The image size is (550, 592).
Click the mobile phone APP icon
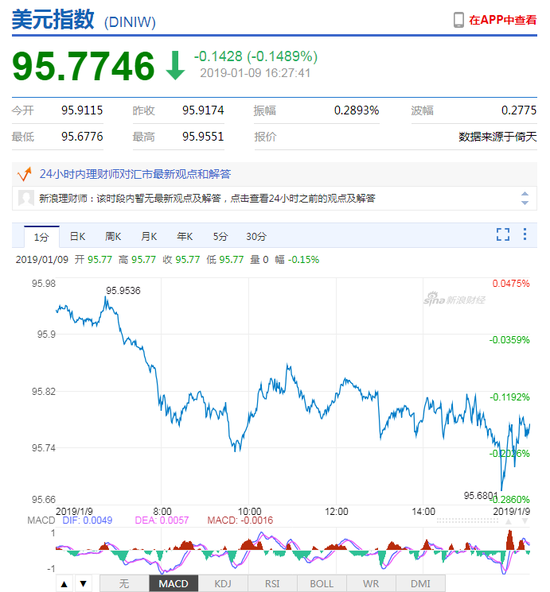click(458, 20)
